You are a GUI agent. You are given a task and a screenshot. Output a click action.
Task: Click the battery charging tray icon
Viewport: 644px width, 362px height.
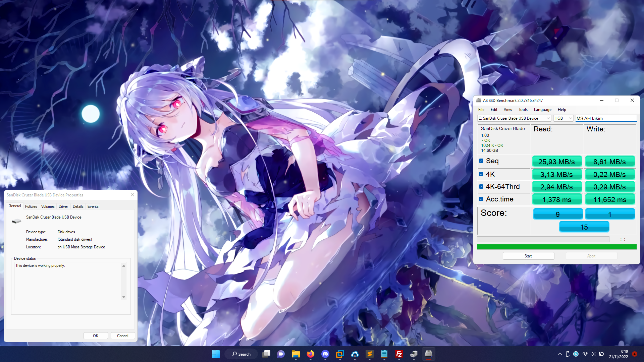coord(601,354)
